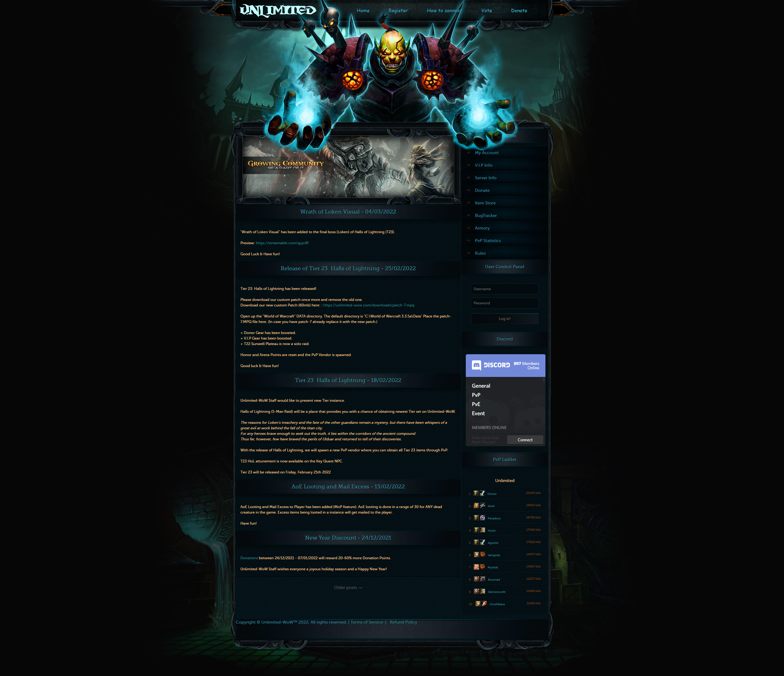Click the Growing Community banner image

[x=348, y=167]
